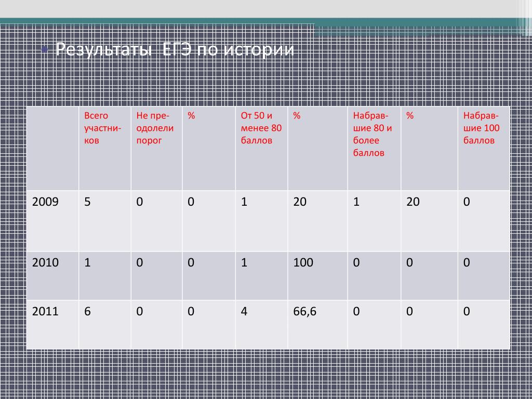The width and height of the screenshot is (532, 399).
Task: Click the '%' header right of 'Не преодолели порог'
Action: (x=209, y=148)
